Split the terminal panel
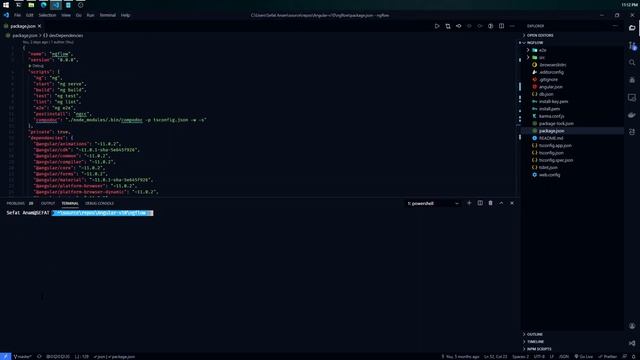The height and width of the screenshot is (360, 640). pos(480,203)
